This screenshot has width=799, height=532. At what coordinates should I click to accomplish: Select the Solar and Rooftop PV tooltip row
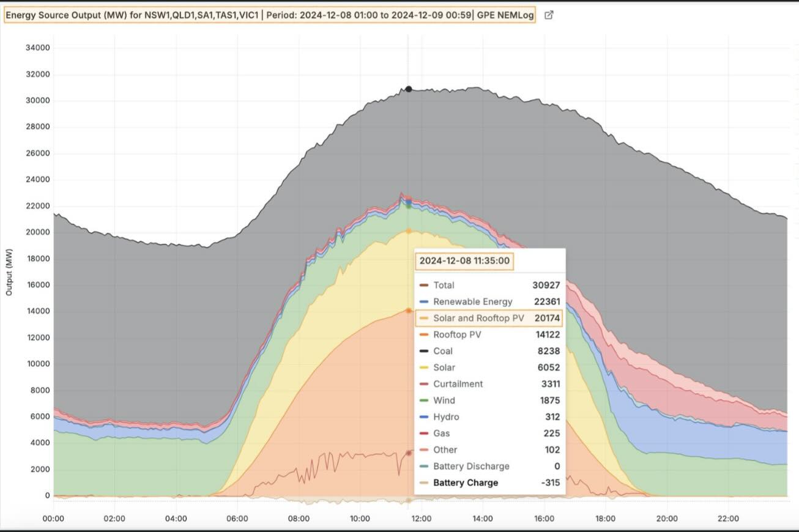(x=488, y=318)
